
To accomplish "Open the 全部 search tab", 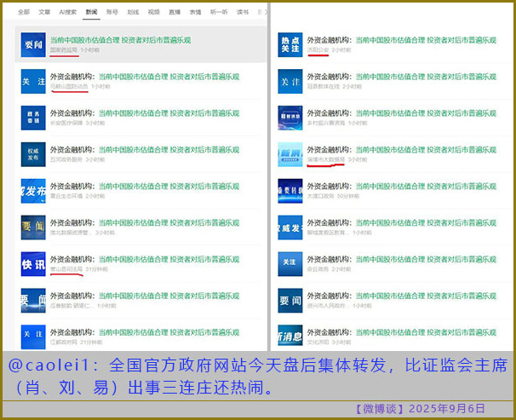I will click(x=23, y=13).
